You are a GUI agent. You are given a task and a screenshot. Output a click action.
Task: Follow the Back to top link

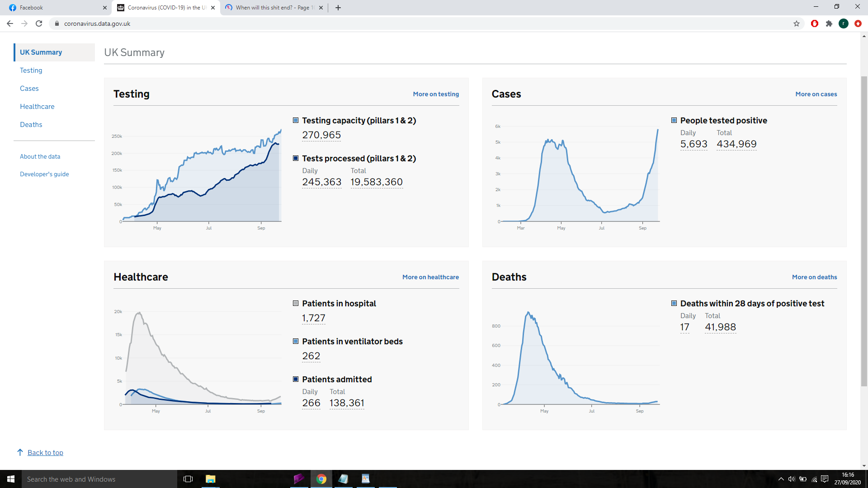click(x=45, y=453)
